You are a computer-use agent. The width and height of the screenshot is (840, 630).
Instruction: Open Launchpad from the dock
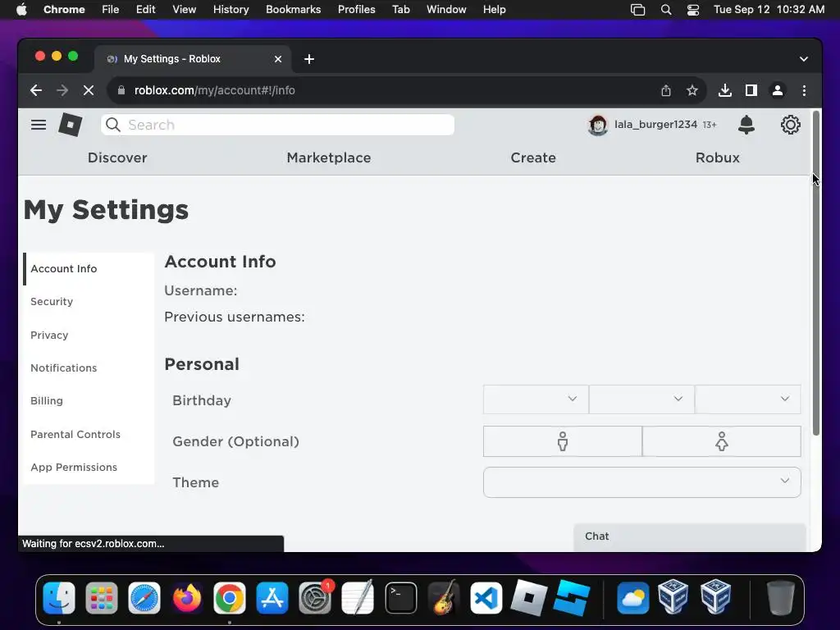click(x=101, y=598)
